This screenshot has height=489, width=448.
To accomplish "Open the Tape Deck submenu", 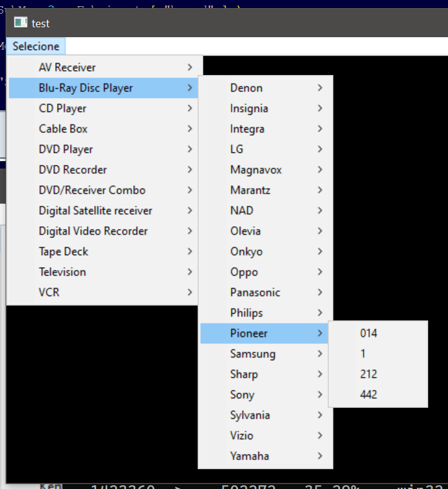I will tap(103, 252).
